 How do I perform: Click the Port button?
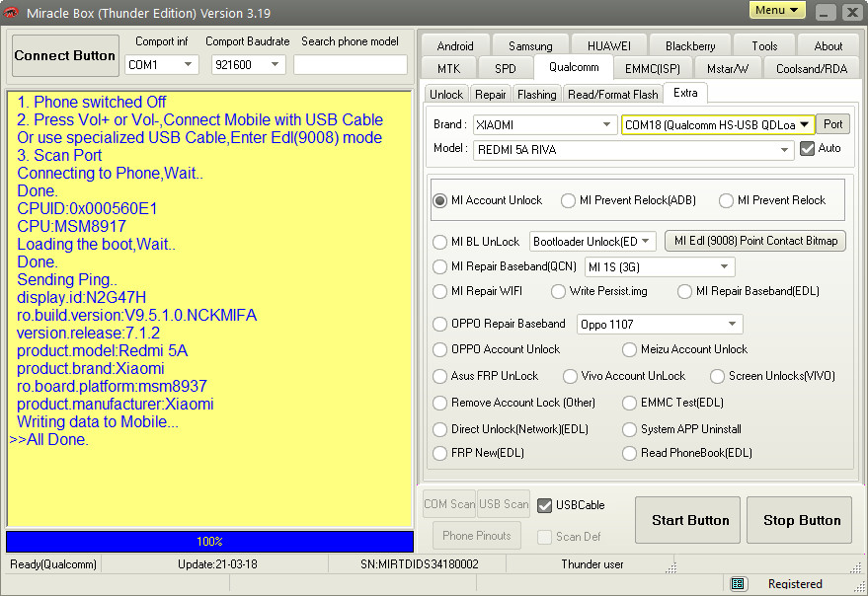833,124
